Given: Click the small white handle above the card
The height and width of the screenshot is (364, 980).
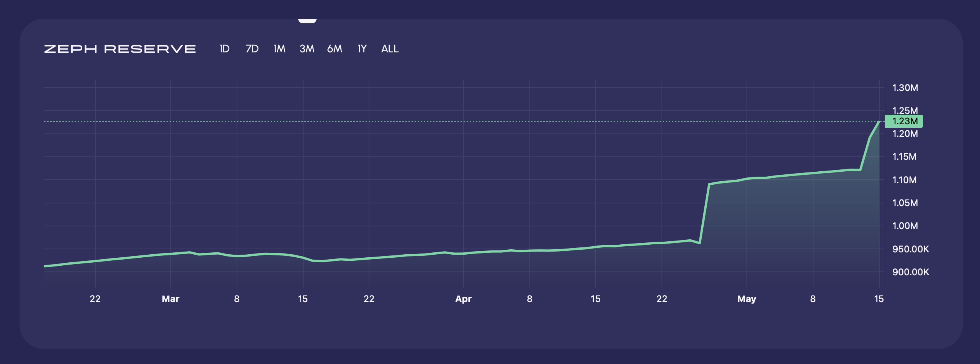Looking at the screenshot, I should click(x=307, y=21).
